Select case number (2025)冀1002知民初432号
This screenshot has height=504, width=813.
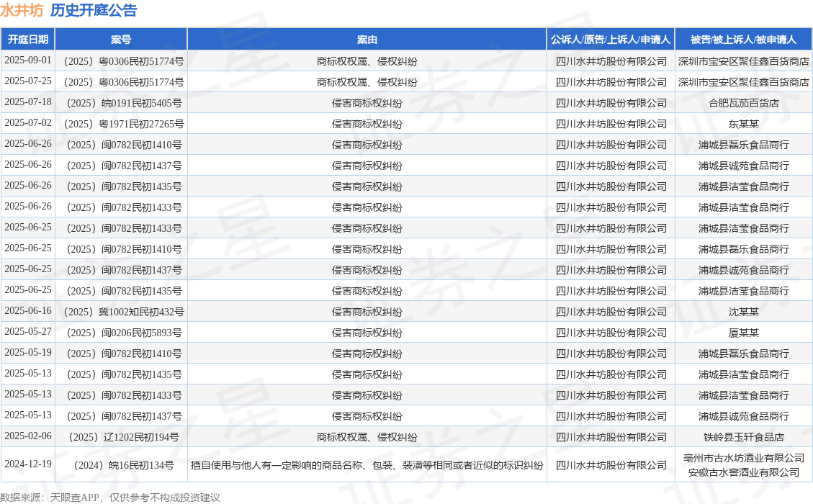point(124,312)
